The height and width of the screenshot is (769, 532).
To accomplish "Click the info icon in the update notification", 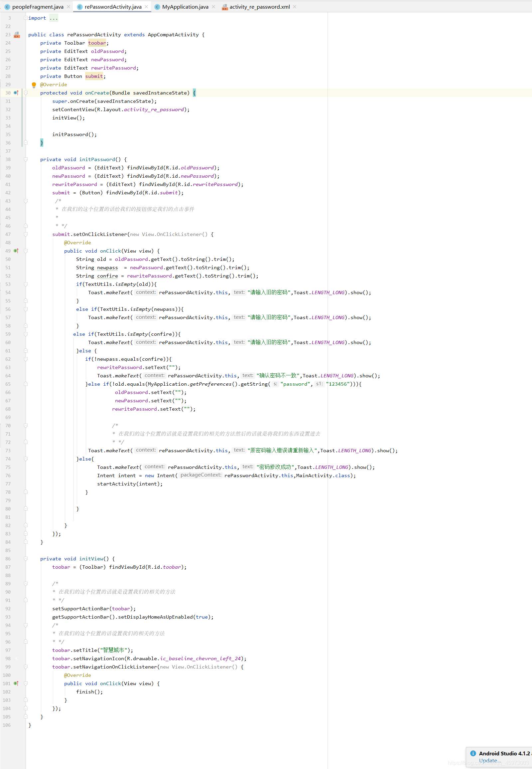I will [473, 753].
